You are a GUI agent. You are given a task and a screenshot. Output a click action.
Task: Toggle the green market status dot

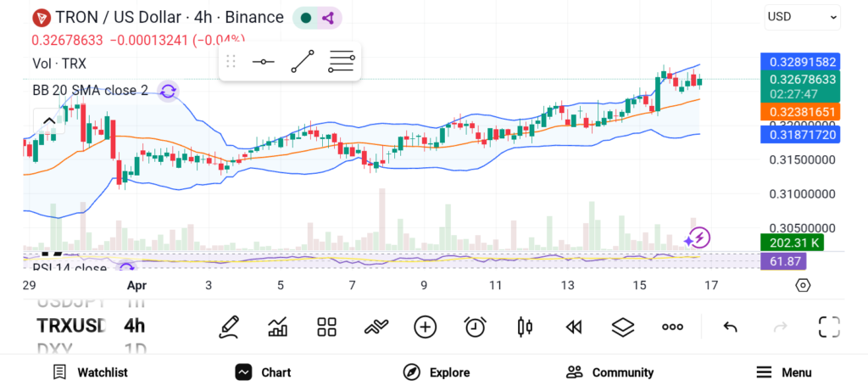coord(305,17)
